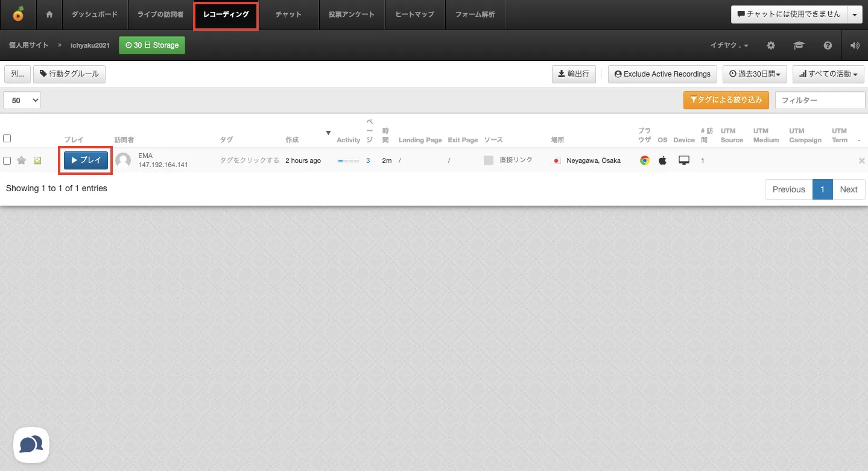
Task: Sort by the Device column header
Action: tap(684, 140)
